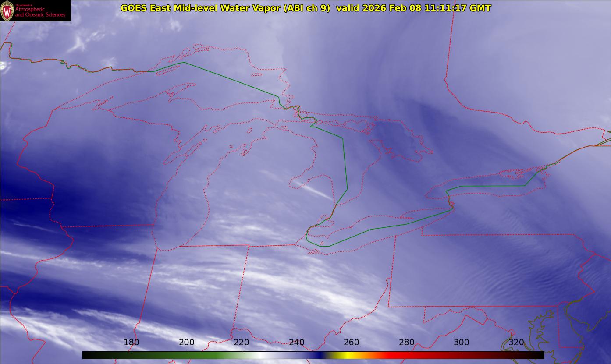Click the University of Wisconsin crest logo
The width and height of the screenshot is (611, 364).
click(x=7, y=11)
